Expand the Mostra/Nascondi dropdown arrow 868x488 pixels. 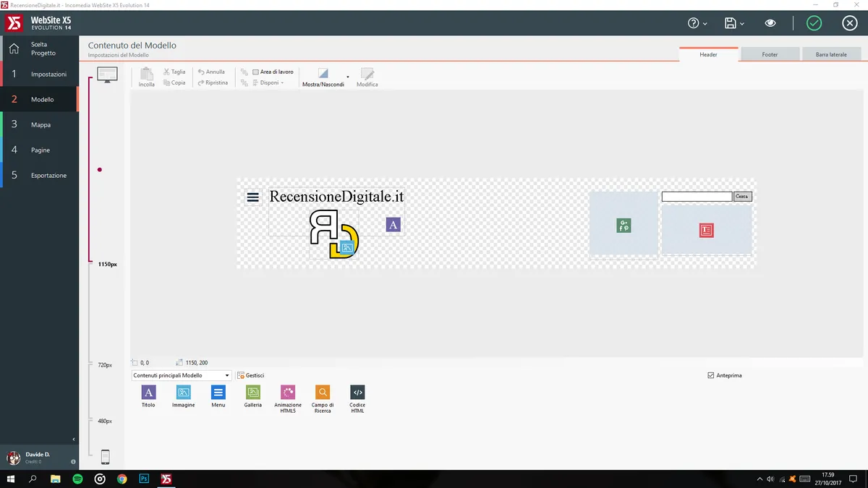348,77
